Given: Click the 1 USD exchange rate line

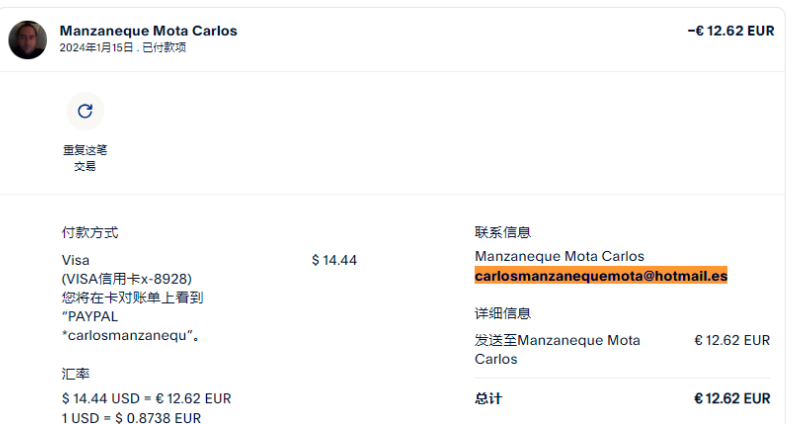Looking at the screenshot, I should [131, 417].
